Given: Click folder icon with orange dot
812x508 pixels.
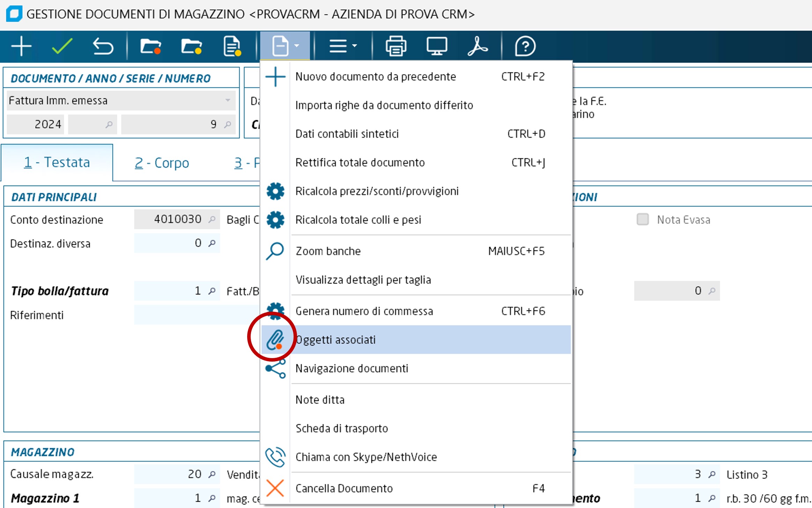Looking at the screenshot, I should click(x=150, y=46).
